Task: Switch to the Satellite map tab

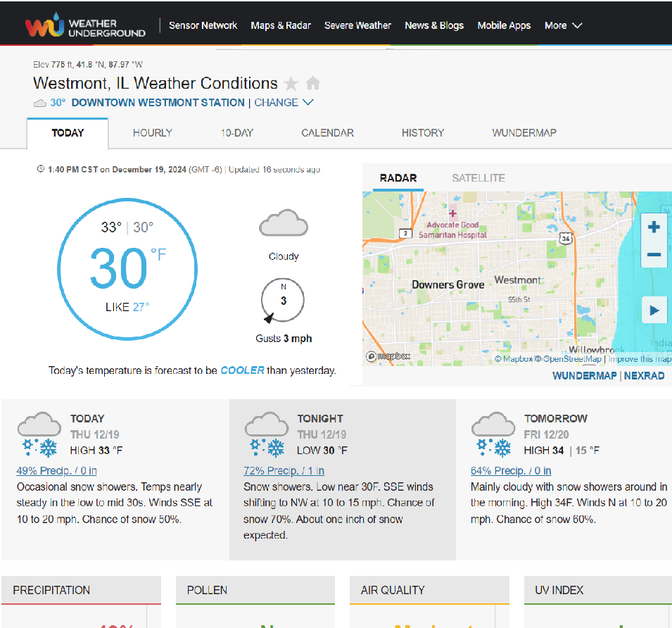Action: pos(478,178)
